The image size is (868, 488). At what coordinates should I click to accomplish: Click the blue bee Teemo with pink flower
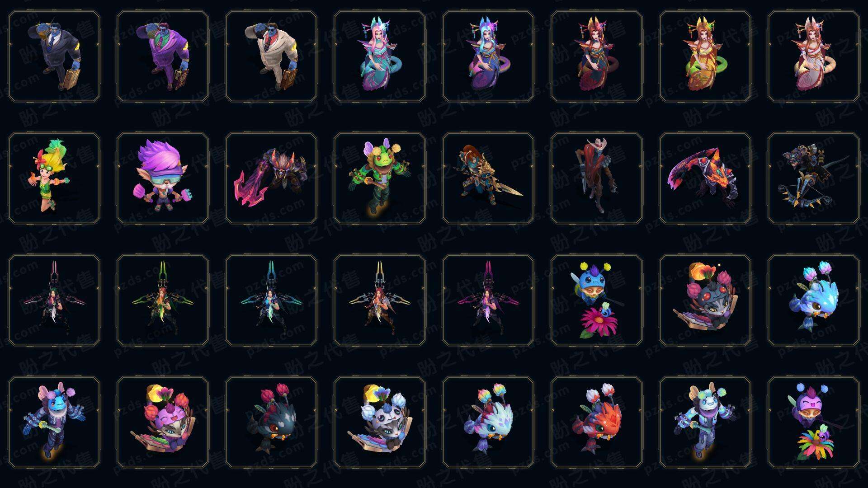597,300
